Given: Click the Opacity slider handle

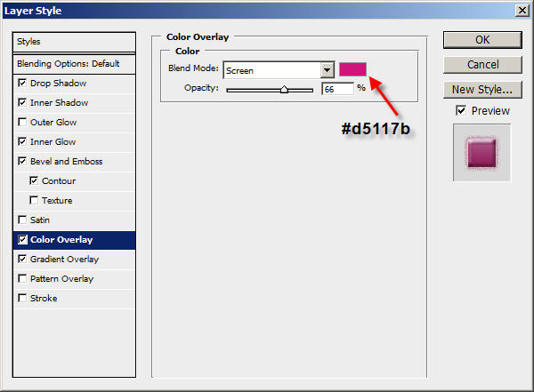Looking at the screenshot, I should click(x=284, y=90).
